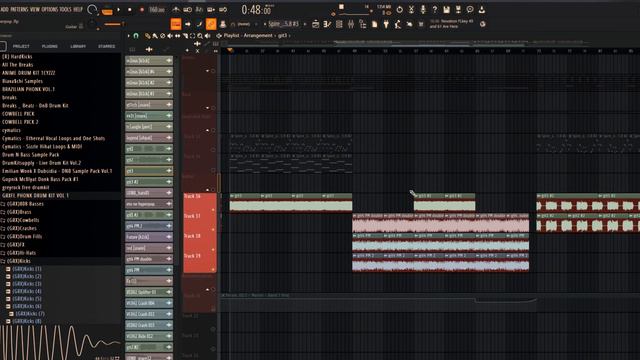Select the playlist Draw pencil tool

point(147,36)
